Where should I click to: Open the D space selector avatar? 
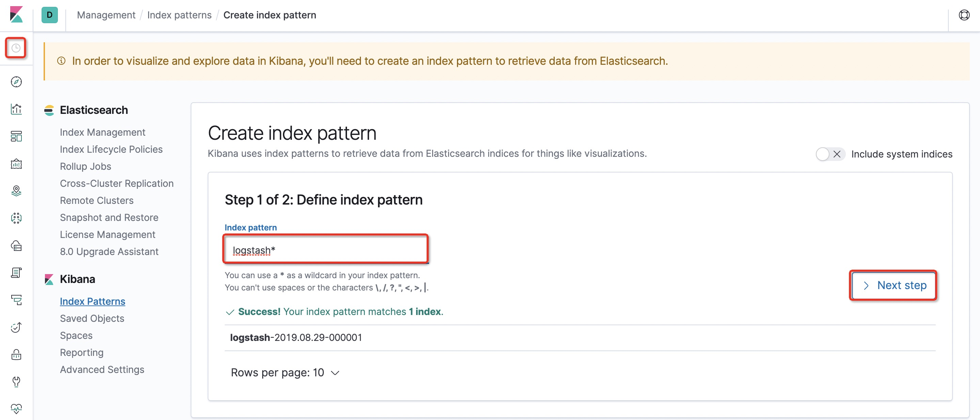(x=49, y=15)
